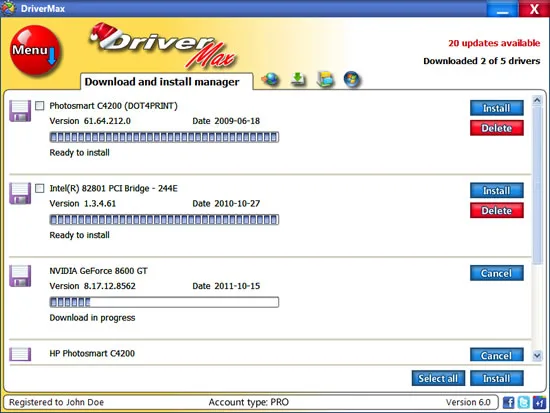Open the driver backup files icon
The width and height of the screenshot is (550, 413).
coord(325,79)
